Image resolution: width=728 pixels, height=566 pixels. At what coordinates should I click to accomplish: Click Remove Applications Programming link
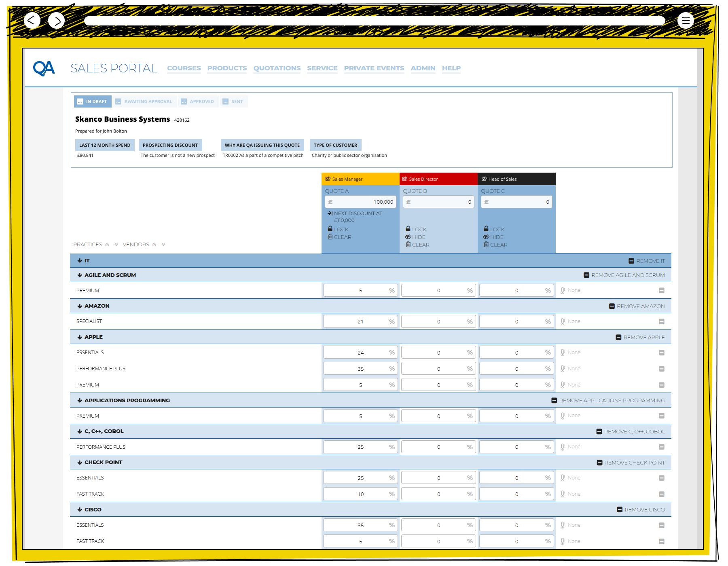(x=608, y=401)
